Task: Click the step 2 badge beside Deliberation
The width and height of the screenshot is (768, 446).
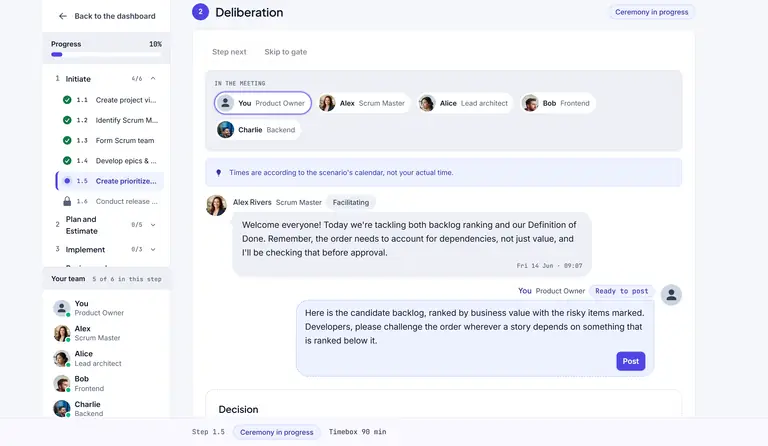Action: (200, 12)
